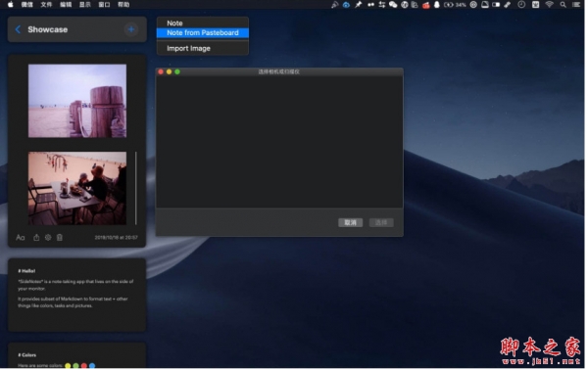588x369 pixels.
Task: Delete the photo note with trash icon
Action: pos(60,238)
